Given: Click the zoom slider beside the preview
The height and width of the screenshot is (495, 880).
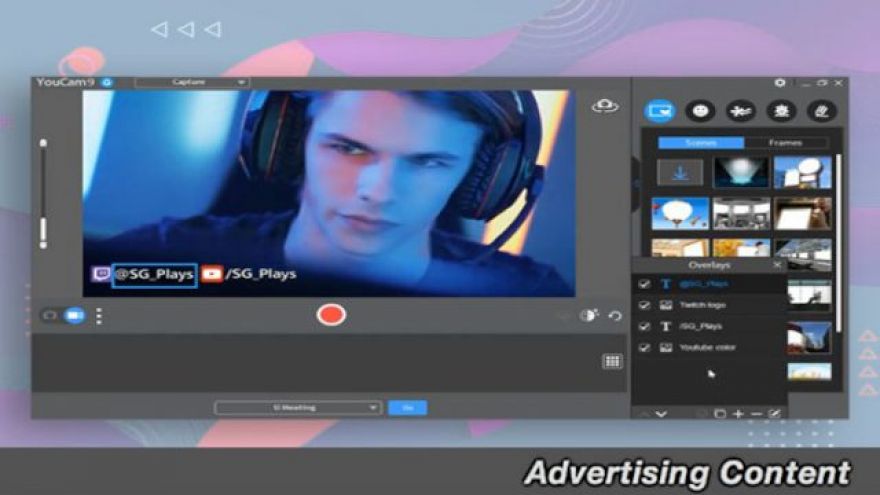Looking at the screenshot, I should [43, 194].
